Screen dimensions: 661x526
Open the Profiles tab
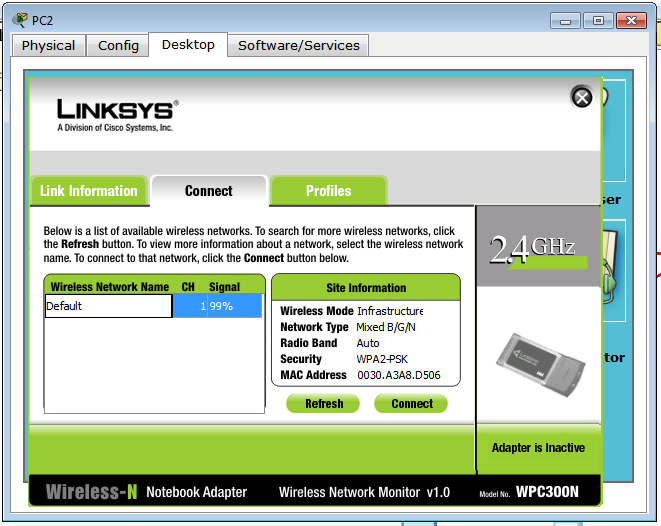328,191
